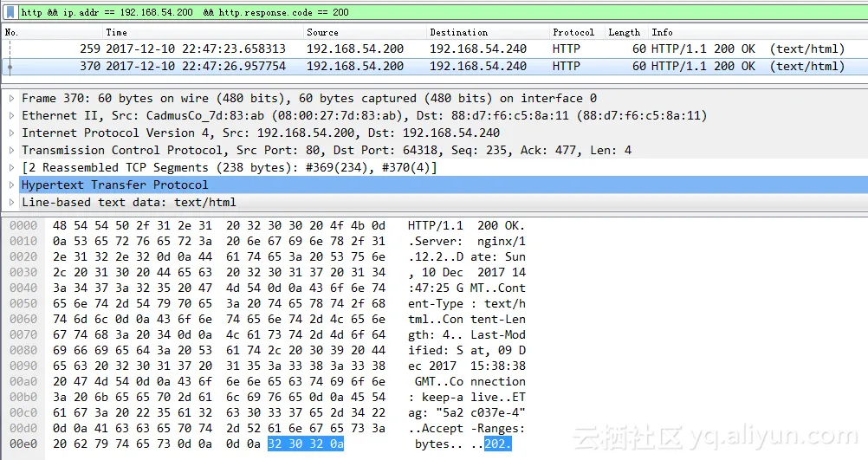This screenshot has height=460, width=868.
Task: Click ASCII text "HTTP/1.1 200 OK."
Action: (x=466, y=226)
